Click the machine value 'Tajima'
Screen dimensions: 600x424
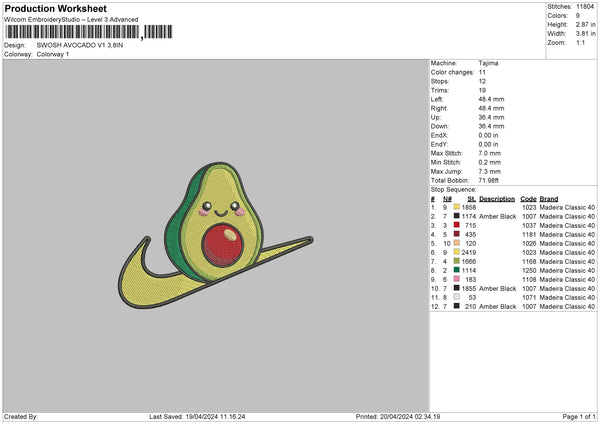[x=488, y=63]
